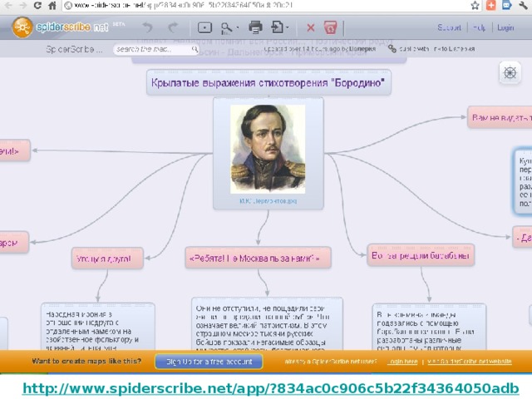This screenshot has height=399, width=532.
Task: Expand the zoom tool dropdown arrow
Action: pos(237,27)
